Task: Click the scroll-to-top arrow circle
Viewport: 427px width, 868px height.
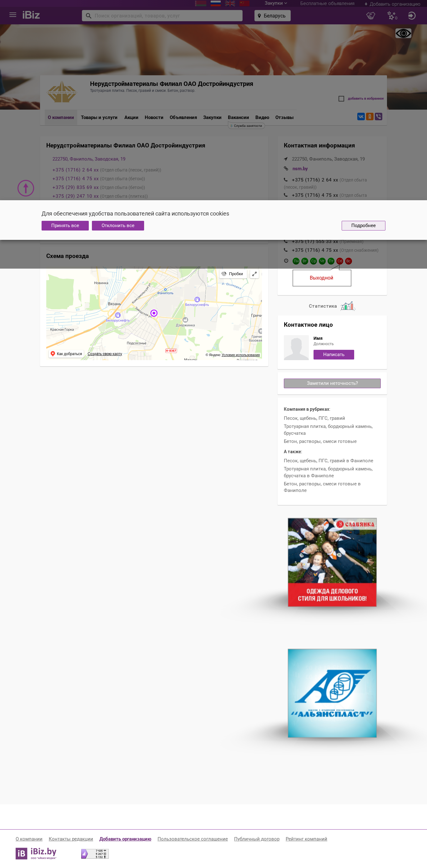Action: click(26, 188)
